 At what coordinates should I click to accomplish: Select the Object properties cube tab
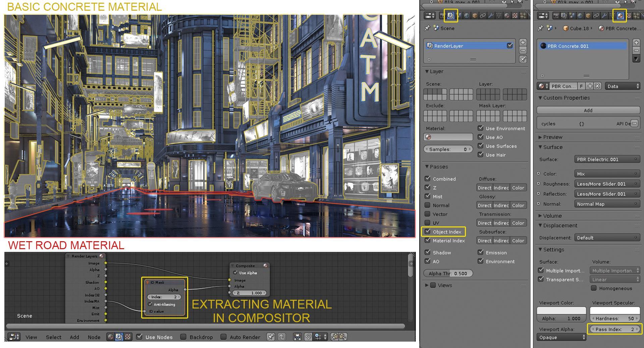(475, 15)
